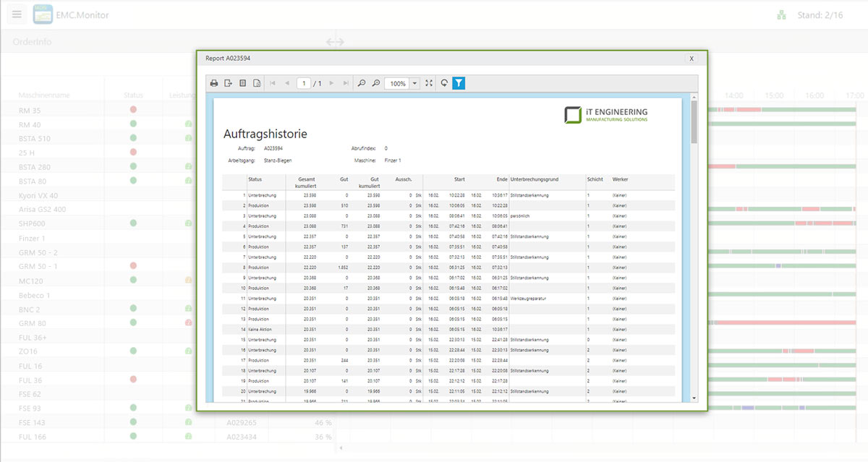868x462 pixels.
Task: Go to the first report page
Action: (273, 83)
